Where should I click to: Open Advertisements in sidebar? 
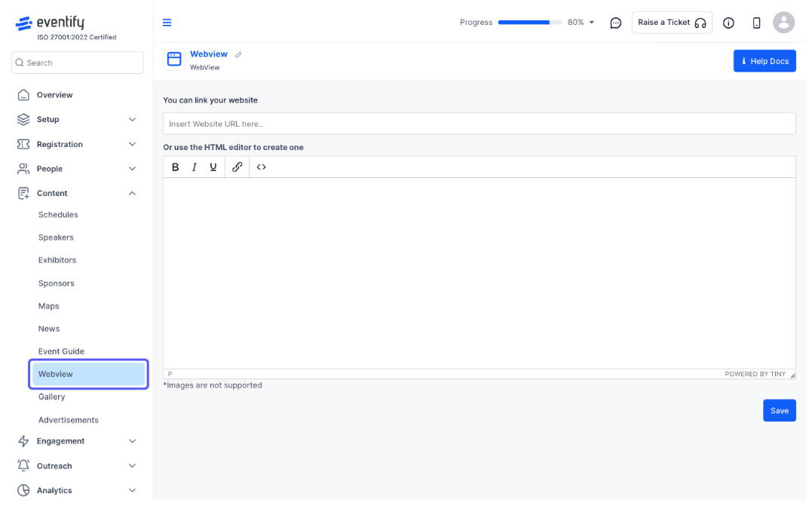68,420
